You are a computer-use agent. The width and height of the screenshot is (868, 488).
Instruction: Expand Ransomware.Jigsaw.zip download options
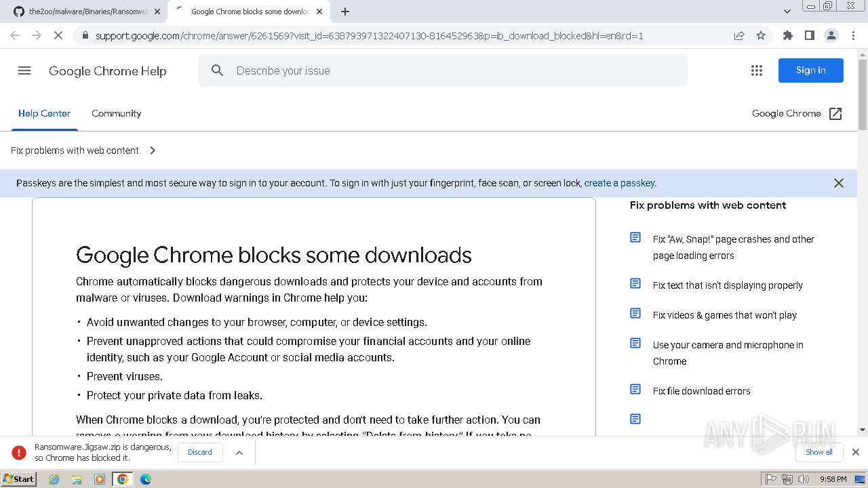tap(239, 452)
